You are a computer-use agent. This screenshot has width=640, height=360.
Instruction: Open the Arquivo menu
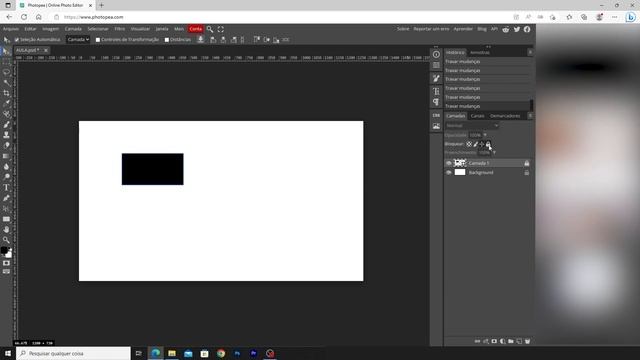tap(11, 29)
